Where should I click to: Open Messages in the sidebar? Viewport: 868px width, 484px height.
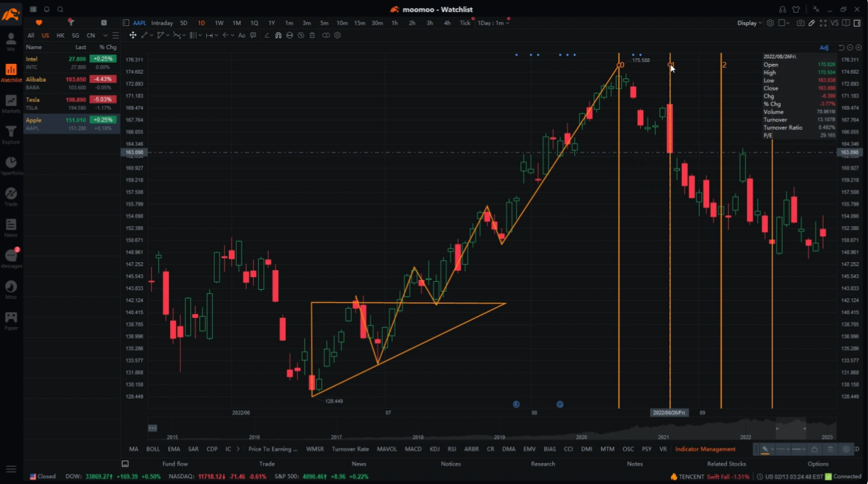pyautogui.click(x=11, y=258)
